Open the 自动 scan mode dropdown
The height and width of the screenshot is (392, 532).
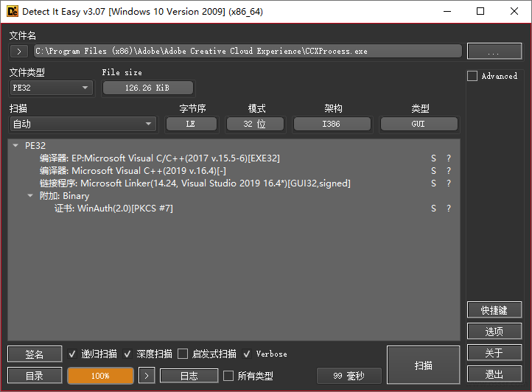(x=83, y=124)
